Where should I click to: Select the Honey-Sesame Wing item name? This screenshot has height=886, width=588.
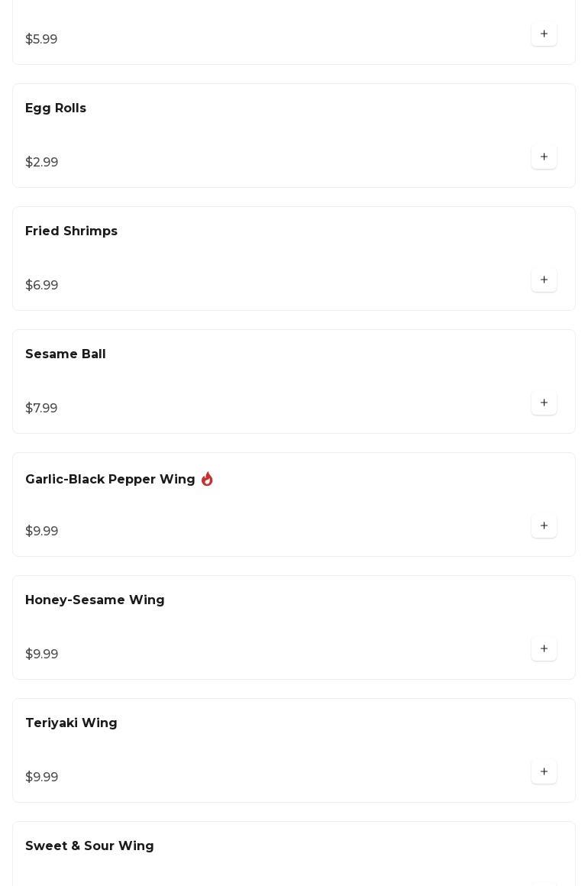tap(95, 600)
